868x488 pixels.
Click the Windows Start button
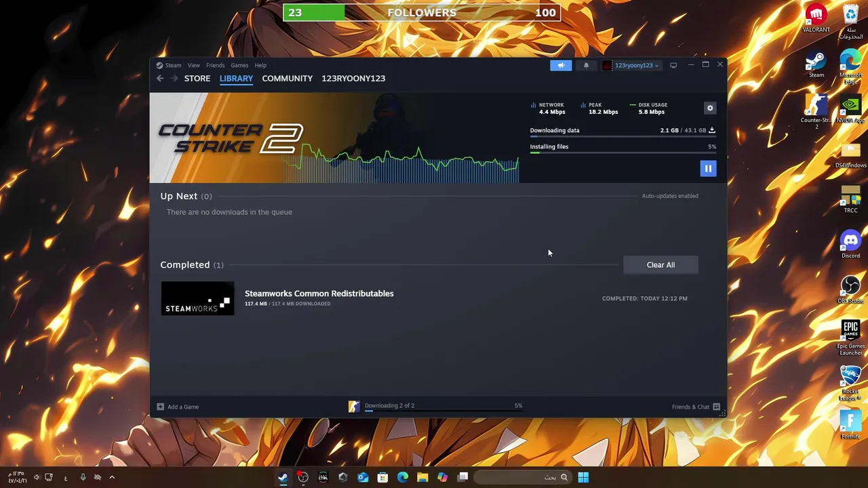pyautogui.click(x=583, y=477)
